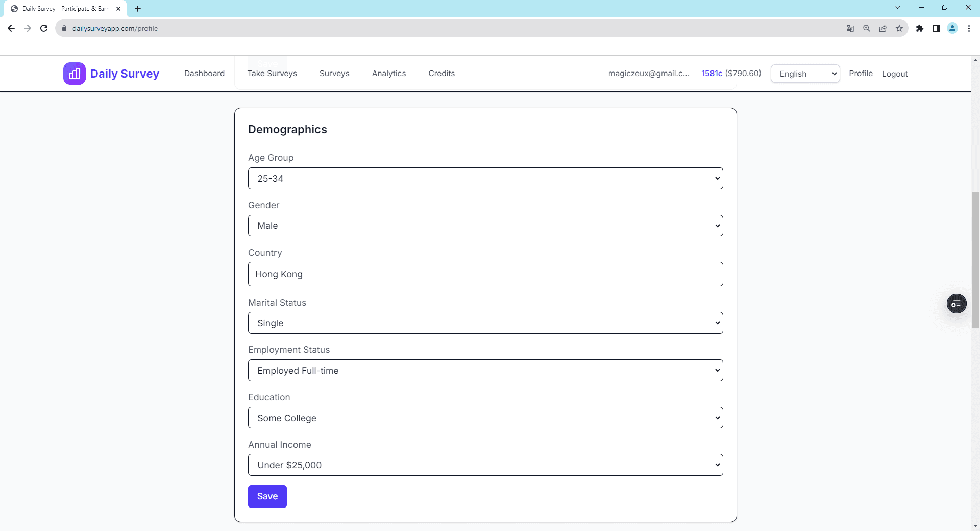The image size is (980, 531).
Task: Open the floating survey widget button
Action: (957, 303)
